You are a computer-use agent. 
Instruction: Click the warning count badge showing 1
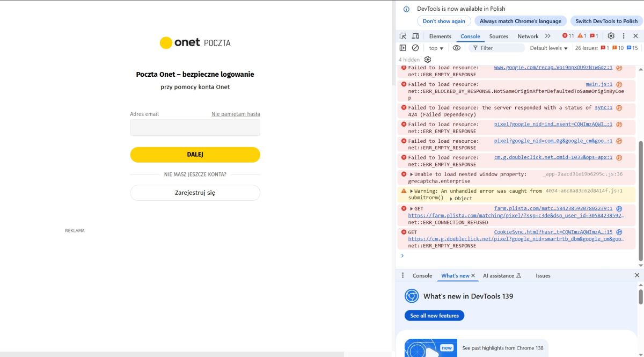(582, 36)
